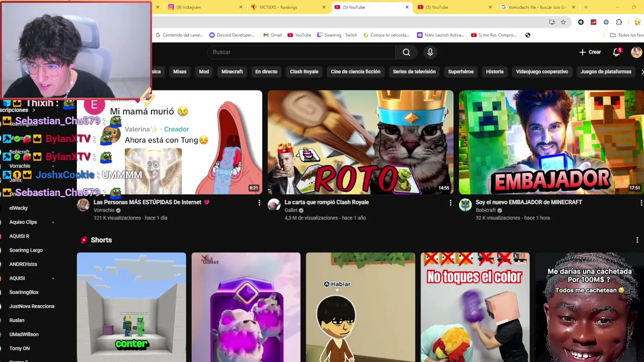This screenshot has width=644, height=362.
Task: Open Soarinng - Twitch bookmark
Action: (337, 35)
